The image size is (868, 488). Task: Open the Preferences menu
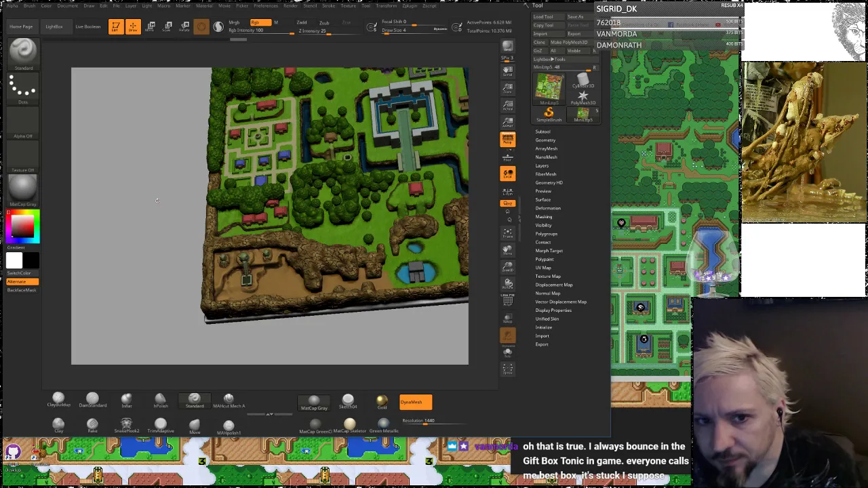tap(266, 5)
